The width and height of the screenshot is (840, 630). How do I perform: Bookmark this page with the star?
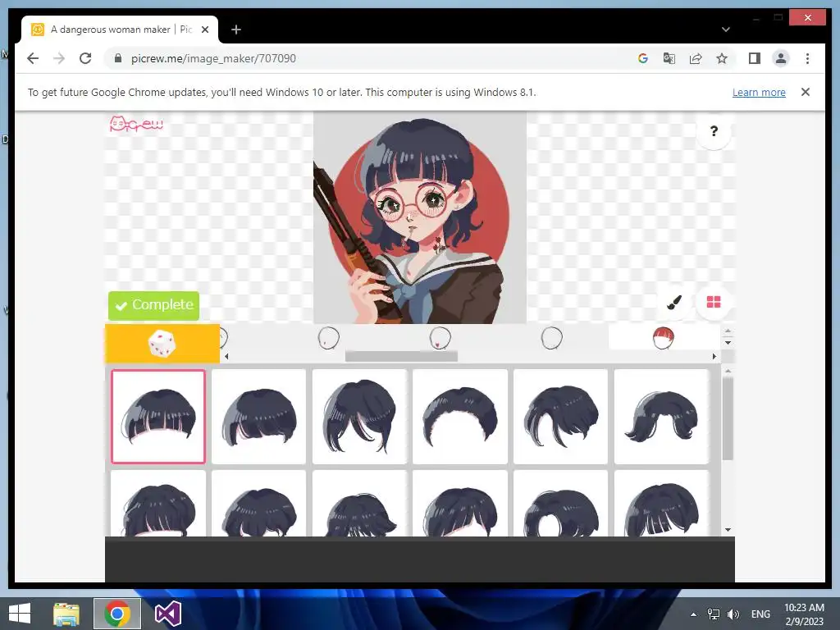[722, 58]
